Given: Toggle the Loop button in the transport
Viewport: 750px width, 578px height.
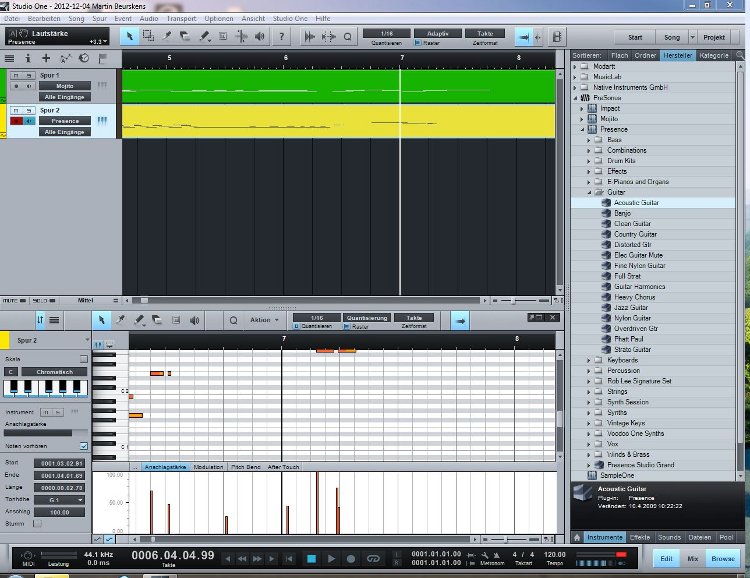Looking at the screenshot, I should click(373, 558).
